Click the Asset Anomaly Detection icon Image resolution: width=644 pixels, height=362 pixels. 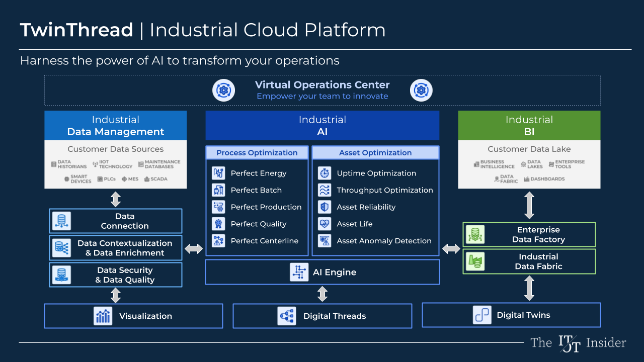[x=325, y=241]
